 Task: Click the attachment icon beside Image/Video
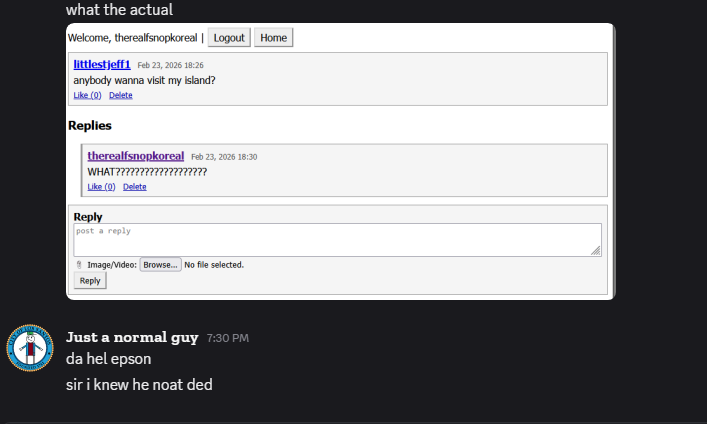(79, 265)
